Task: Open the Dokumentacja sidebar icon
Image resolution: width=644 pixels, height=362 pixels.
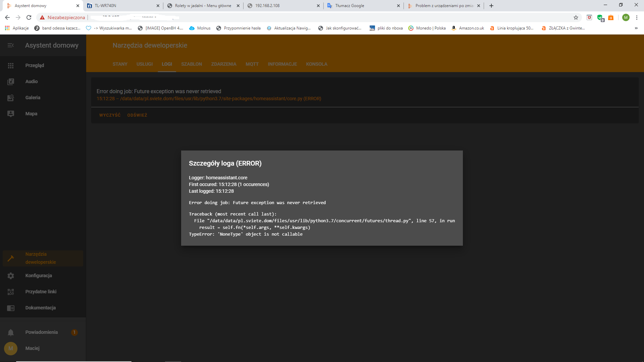Action: (11, 308)
